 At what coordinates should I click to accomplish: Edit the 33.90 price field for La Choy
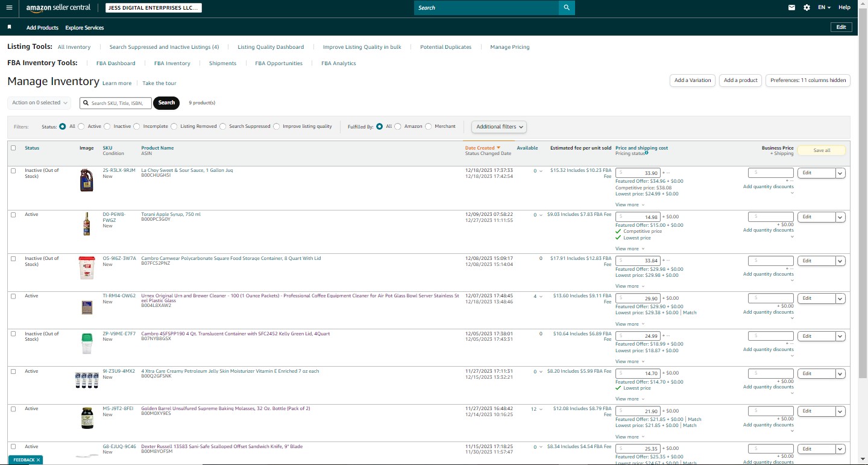638,173
